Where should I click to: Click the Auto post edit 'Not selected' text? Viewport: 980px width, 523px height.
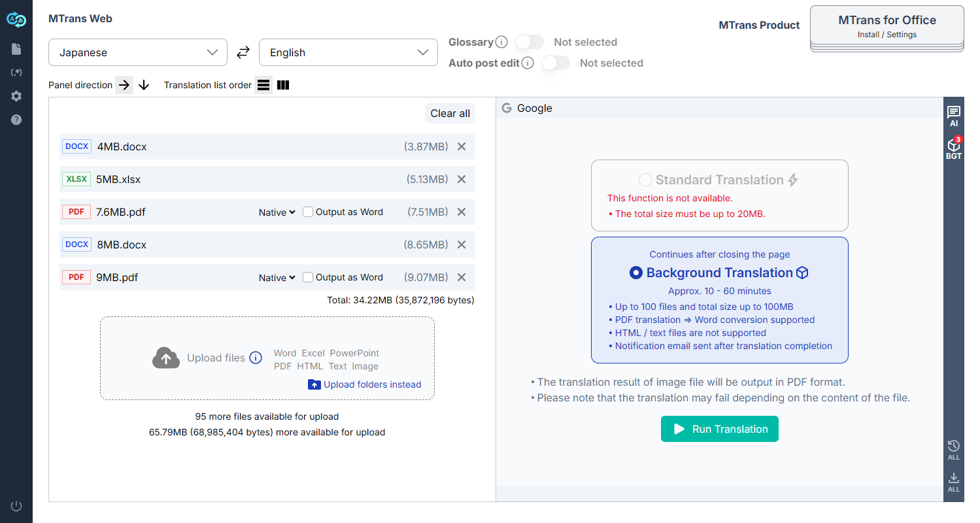(x=611, y=63)
